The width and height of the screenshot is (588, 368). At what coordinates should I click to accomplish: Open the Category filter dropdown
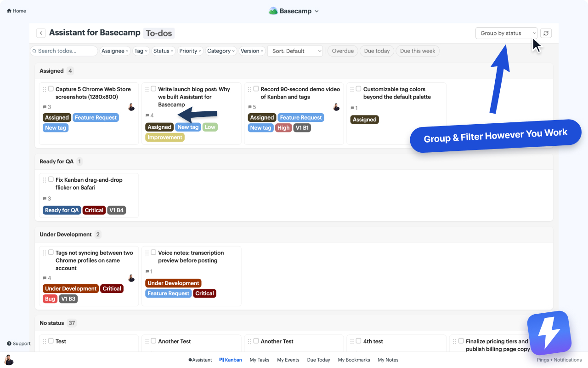click(221, 51)
